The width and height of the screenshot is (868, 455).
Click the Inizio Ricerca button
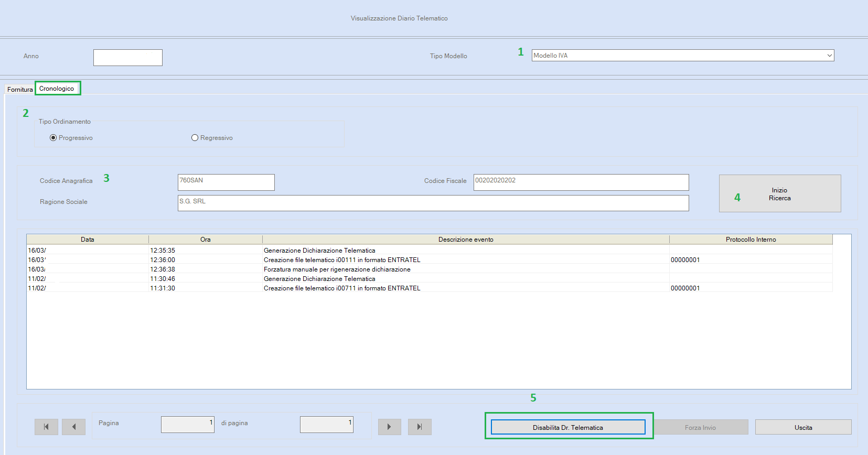click(x=780, y=193)
